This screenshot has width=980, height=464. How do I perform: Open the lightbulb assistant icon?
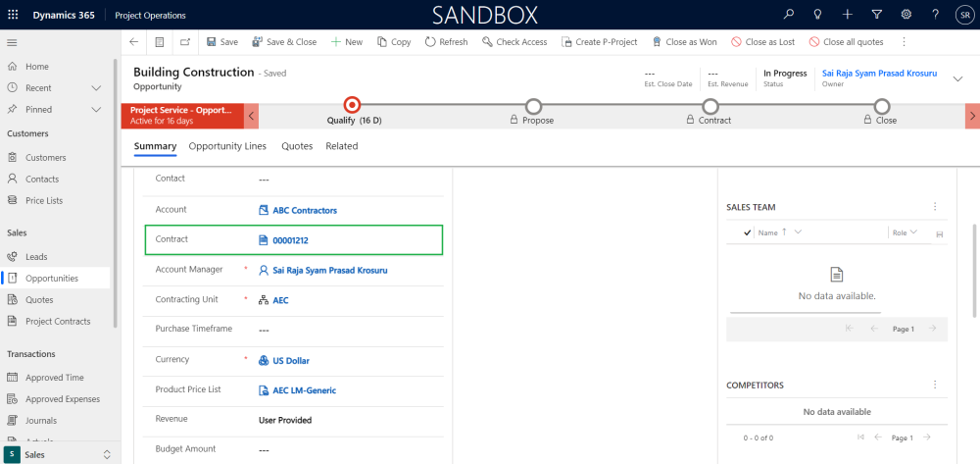click(x=817, y=15)
